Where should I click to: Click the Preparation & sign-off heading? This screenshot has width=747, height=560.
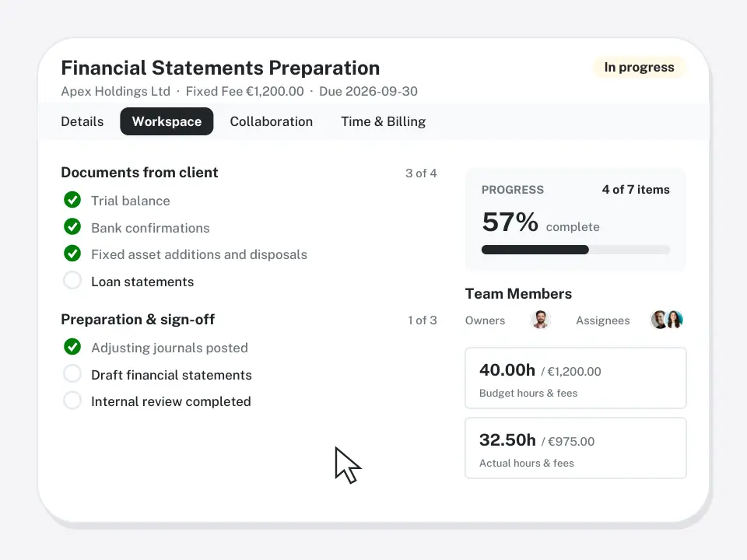(138, 320)
